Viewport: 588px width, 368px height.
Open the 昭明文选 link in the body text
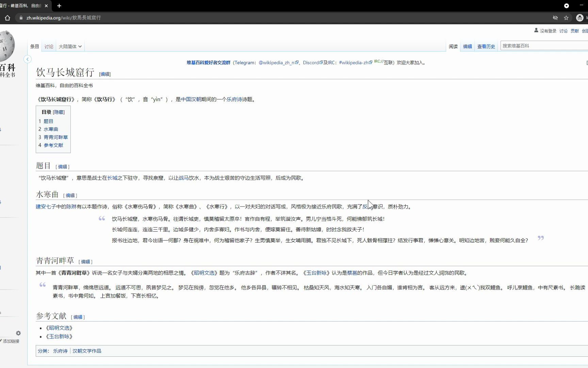tap(204, 273)
